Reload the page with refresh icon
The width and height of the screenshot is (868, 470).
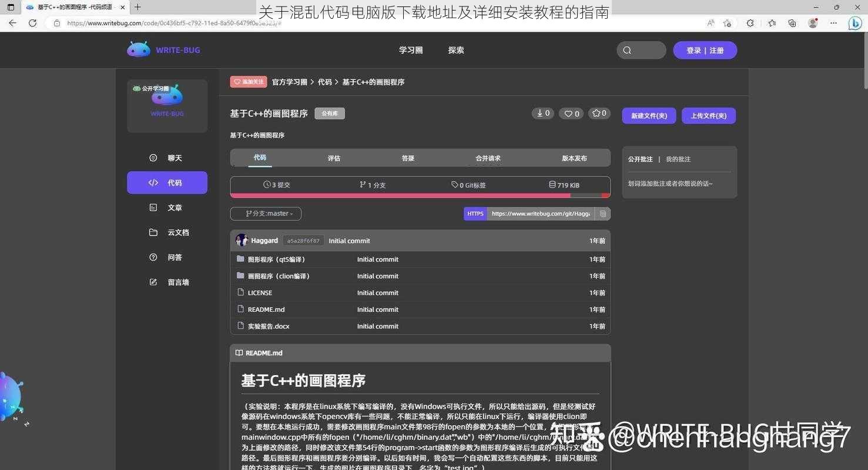32,23
